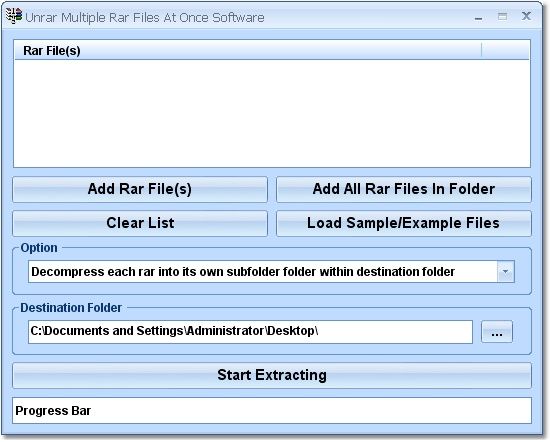Image resolution: width=550 pixels, height=442 pixels.
Task: Expand the decompress Option dropdown arrow
Action: 505,272
